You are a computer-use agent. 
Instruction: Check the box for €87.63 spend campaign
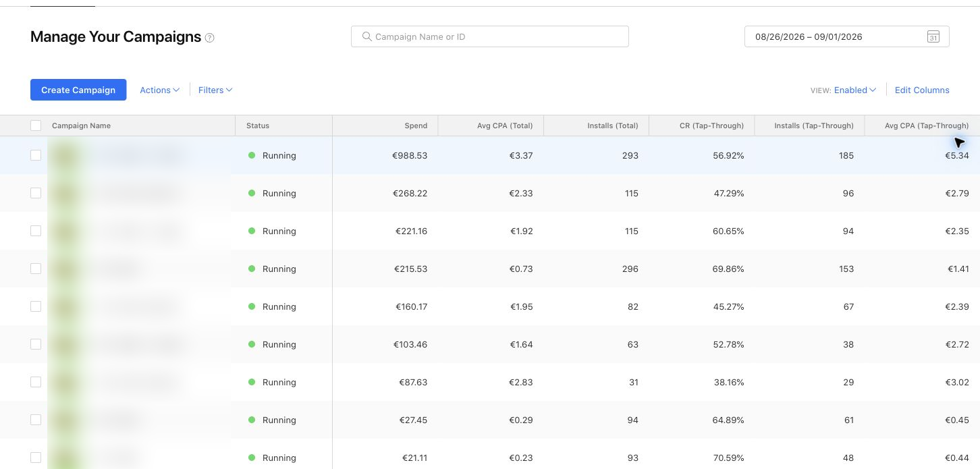[36, 382]
